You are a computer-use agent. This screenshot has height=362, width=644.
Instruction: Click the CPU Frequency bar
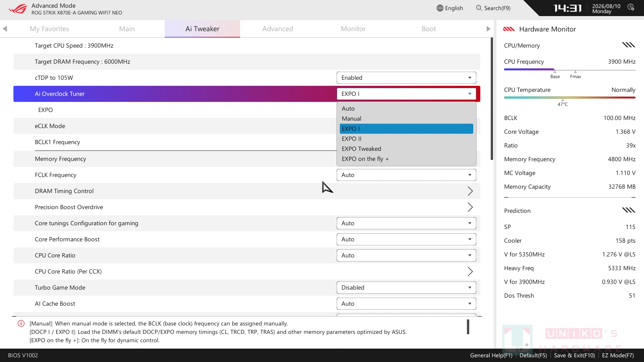[570, 69]
